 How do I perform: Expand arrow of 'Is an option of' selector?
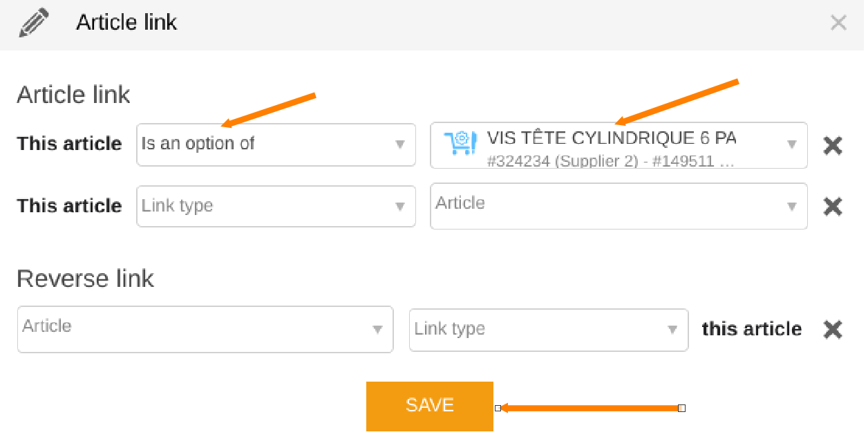(x=399, y=144)
